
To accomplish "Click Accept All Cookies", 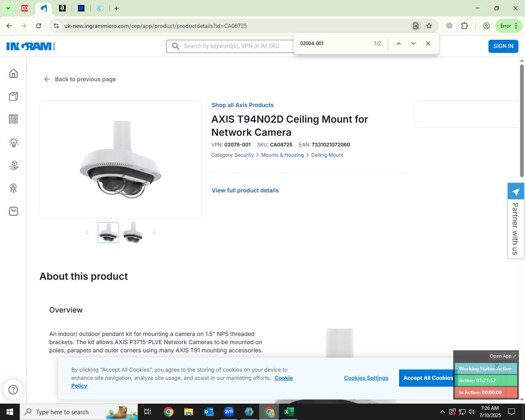I will coord(428,378).
